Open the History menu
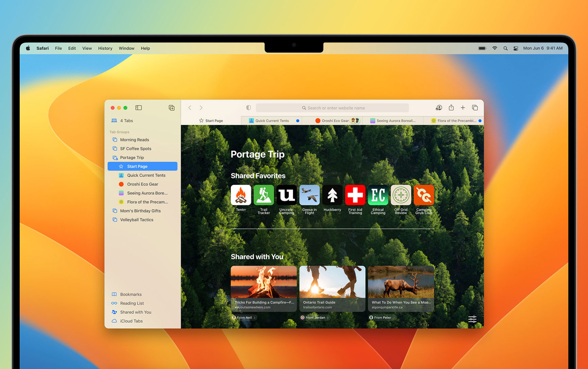The height and width of the screenshot is (369, 588). pyautogui.click(x=105, y=48)
